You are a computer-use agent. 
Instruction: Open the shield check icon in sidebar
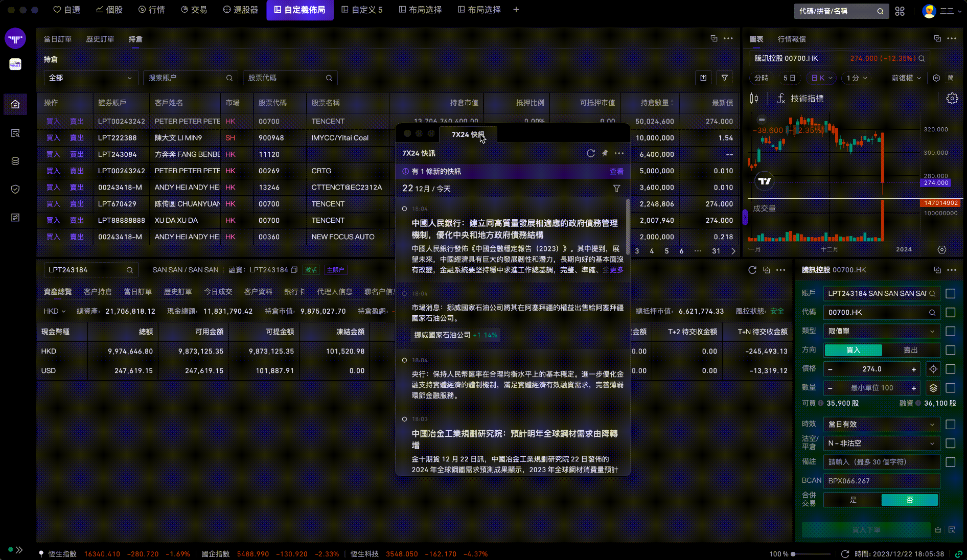pos(15,189)
